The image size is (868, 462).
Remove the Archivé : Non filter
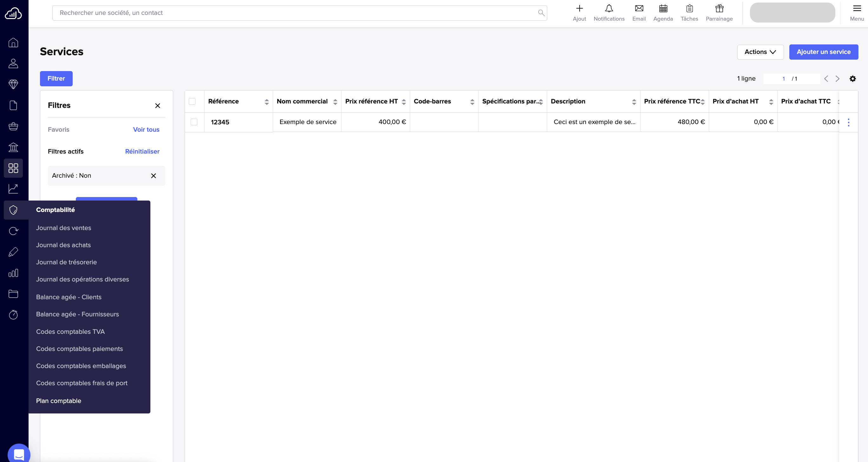coord(153,175)
